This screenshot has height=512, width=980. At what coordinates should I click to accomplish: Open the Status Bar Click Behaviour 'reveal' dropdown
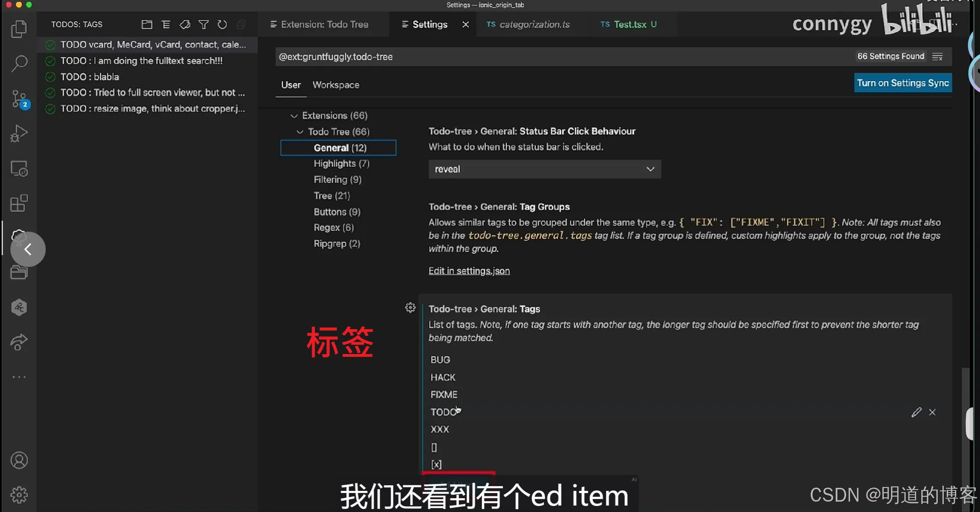click(545, 169)
